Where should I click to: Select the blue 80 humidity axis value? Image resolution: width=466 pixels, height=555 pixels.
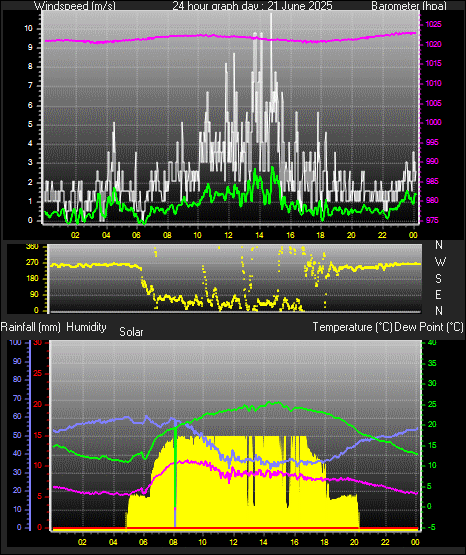[17, 379]
